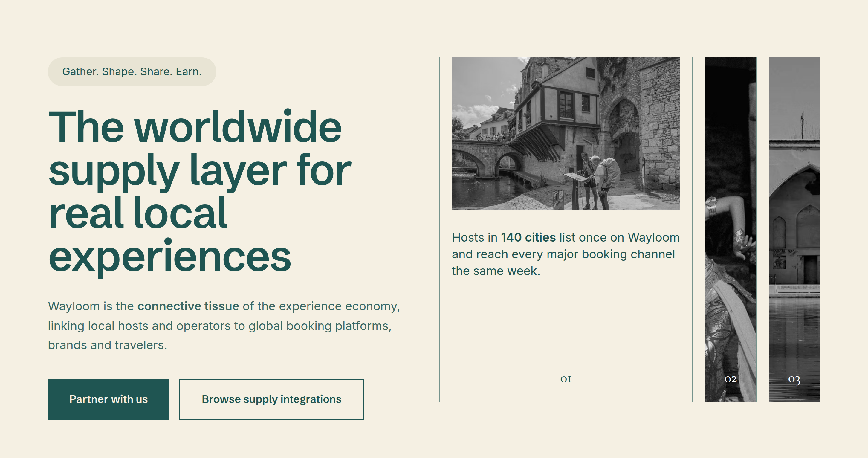
Task: Expand slide panel 02 with dancer photo
Action: [731, 229]
